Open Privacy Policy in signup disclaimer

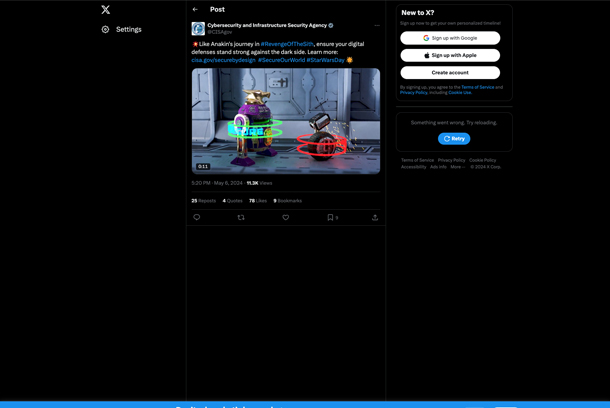[414, 93]
